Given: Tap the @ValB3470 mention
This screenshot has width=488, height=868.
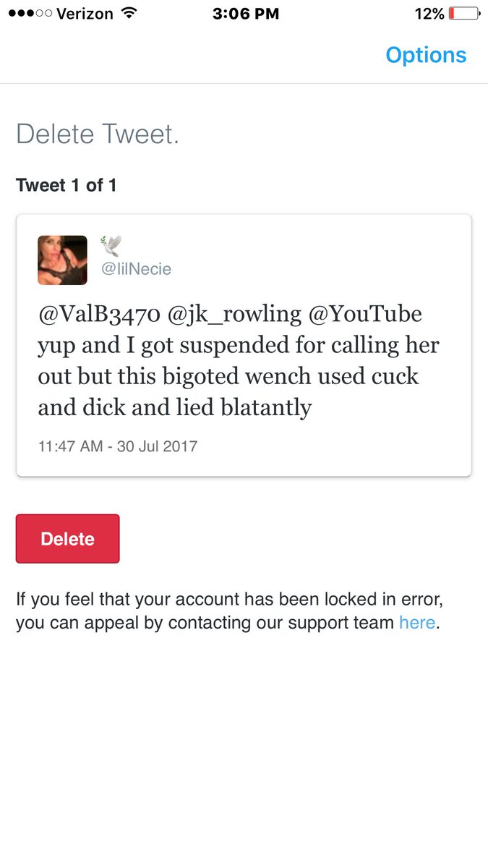Looking at the screenshot, I should click(98, 315).
